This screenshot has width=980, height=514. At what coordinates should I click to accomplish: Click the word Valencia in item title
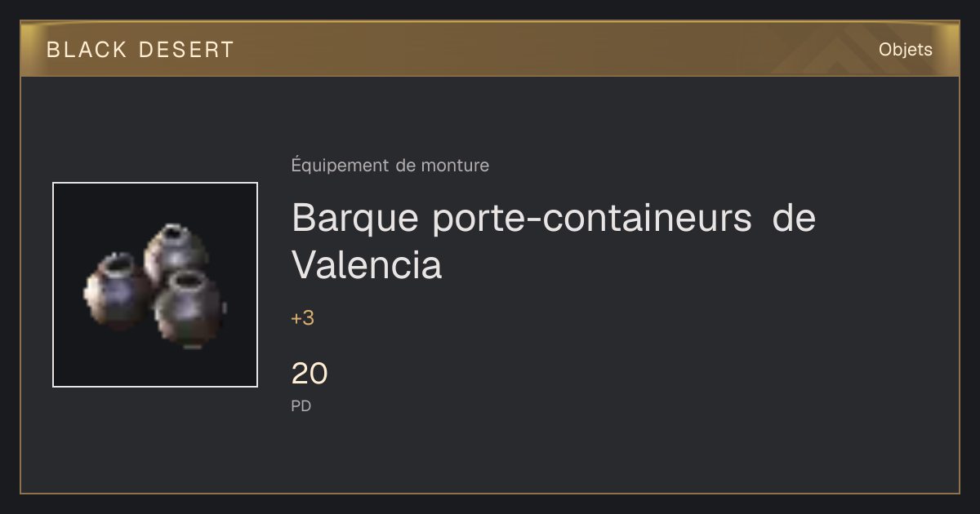(367, 264)
